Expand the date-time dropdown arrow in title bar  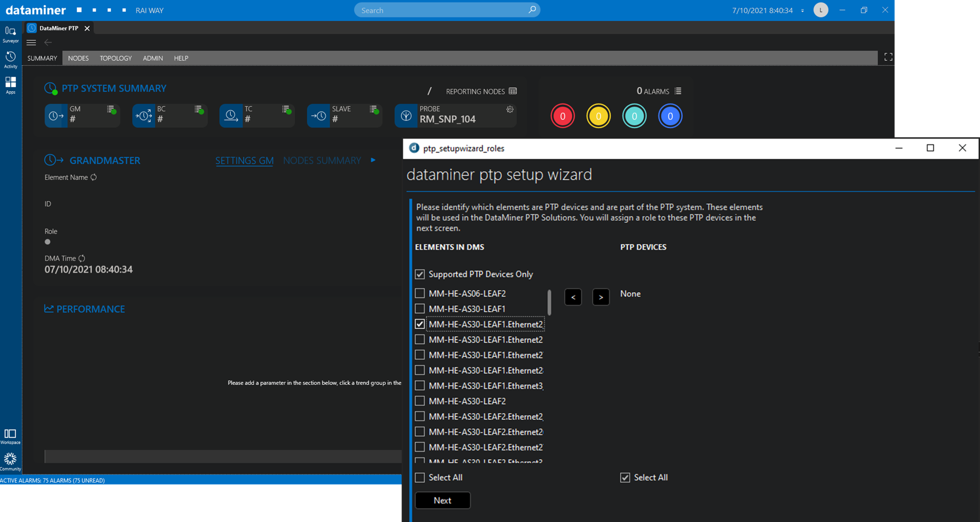pos(803,10)
